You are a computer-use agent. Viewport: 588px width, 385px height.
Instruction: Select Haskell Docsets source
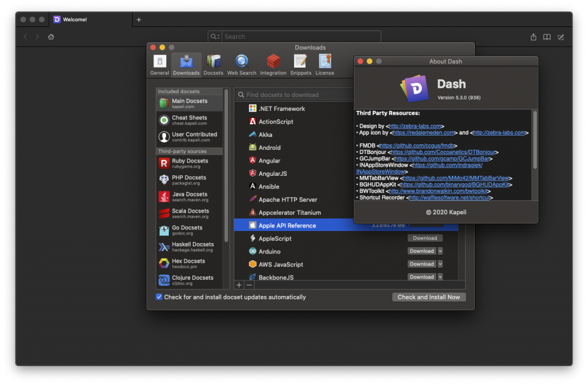(x=189, y=247)
